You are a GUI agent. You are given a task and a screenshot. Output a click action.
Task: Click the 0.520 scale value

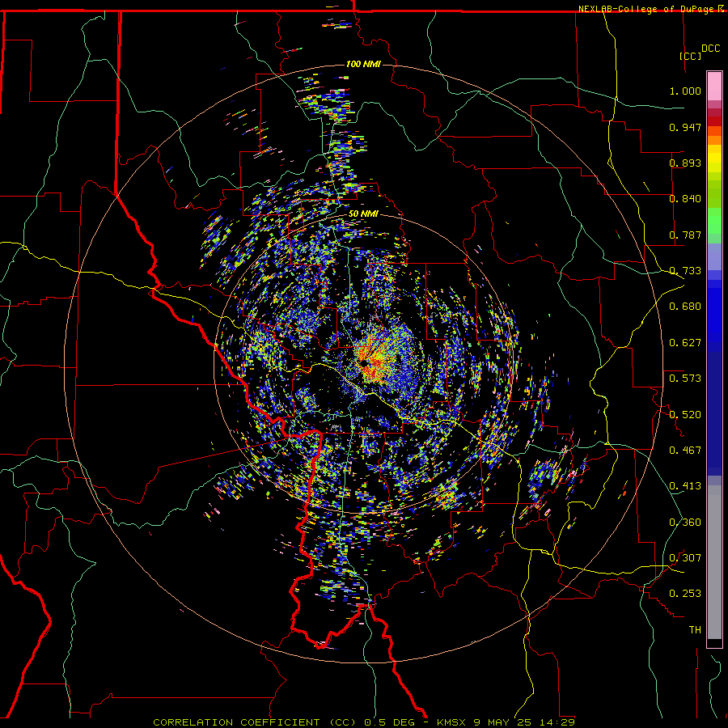tap(685, 415)
